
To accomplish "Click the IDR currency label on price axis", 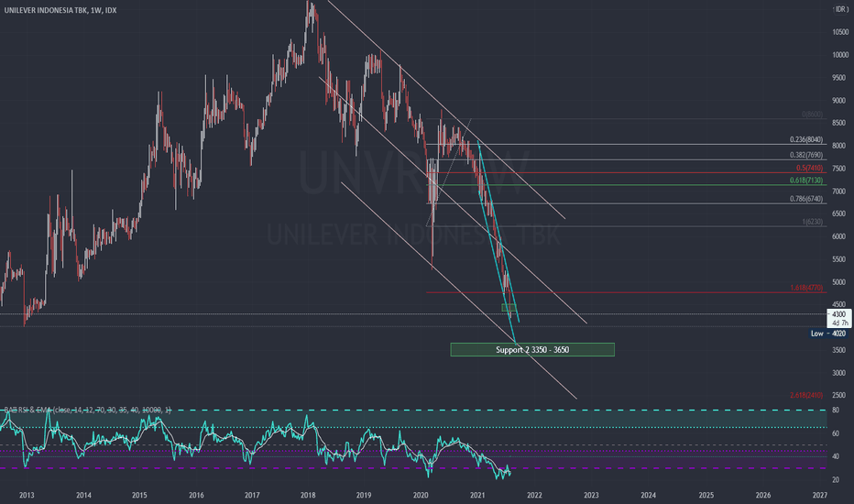I will pyautogui.click(x=840, y=10).
